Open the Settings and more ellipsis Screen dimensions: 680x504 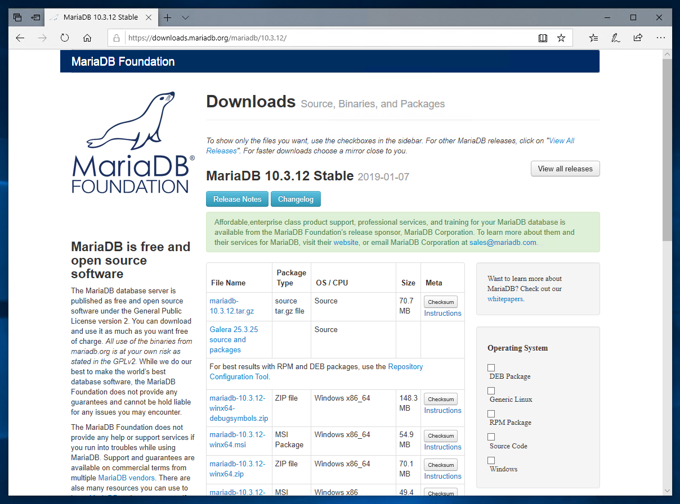[660, 38]
